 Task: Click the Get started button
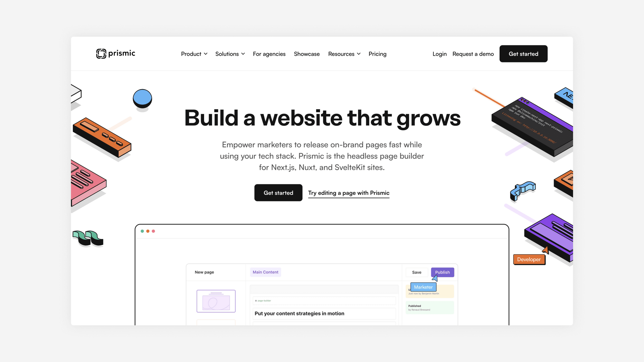point(523,53)
